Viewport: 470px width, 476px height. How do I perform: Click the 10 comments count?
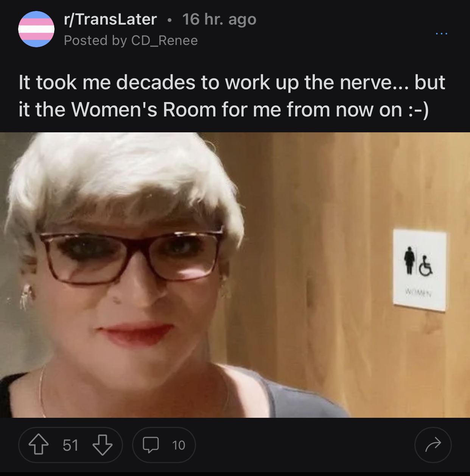click(x=179, y=445)
